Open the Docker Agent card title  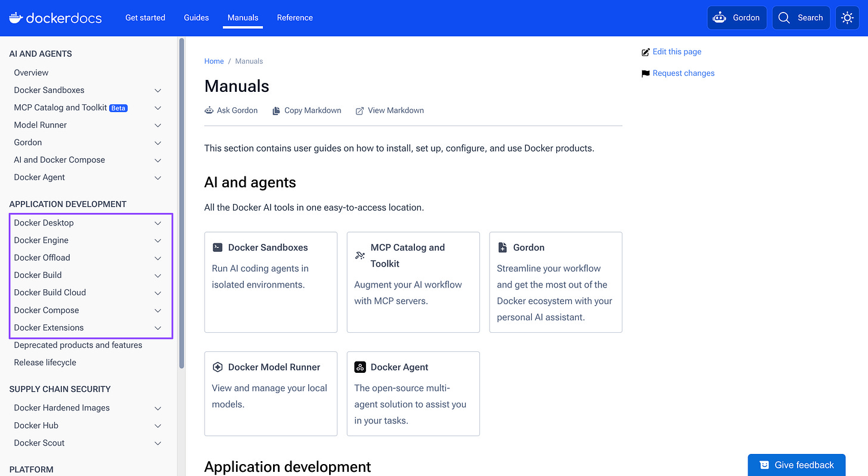point(399,367)
